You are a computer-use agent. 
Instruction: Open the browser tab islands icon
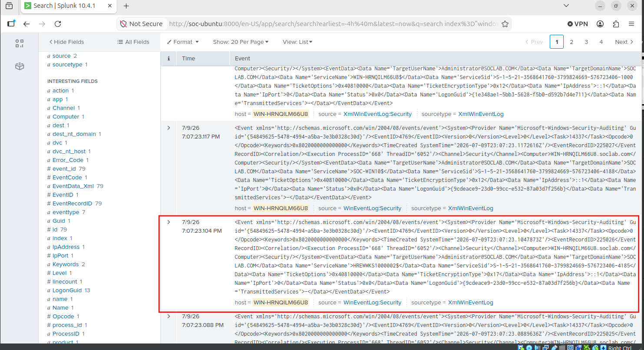pyautogui.click(x=9, y=6)
